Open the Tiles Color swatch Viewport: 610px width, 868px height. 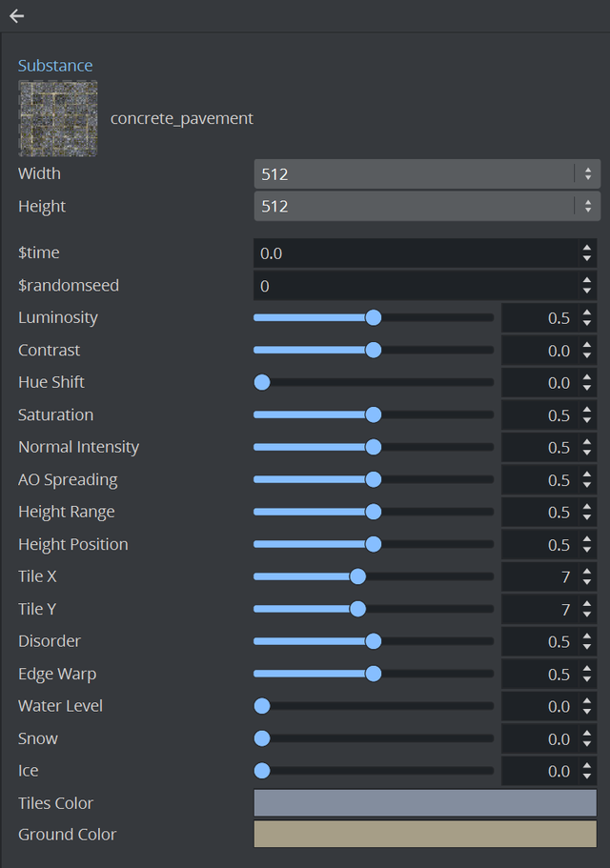click(x=425, y=803)
